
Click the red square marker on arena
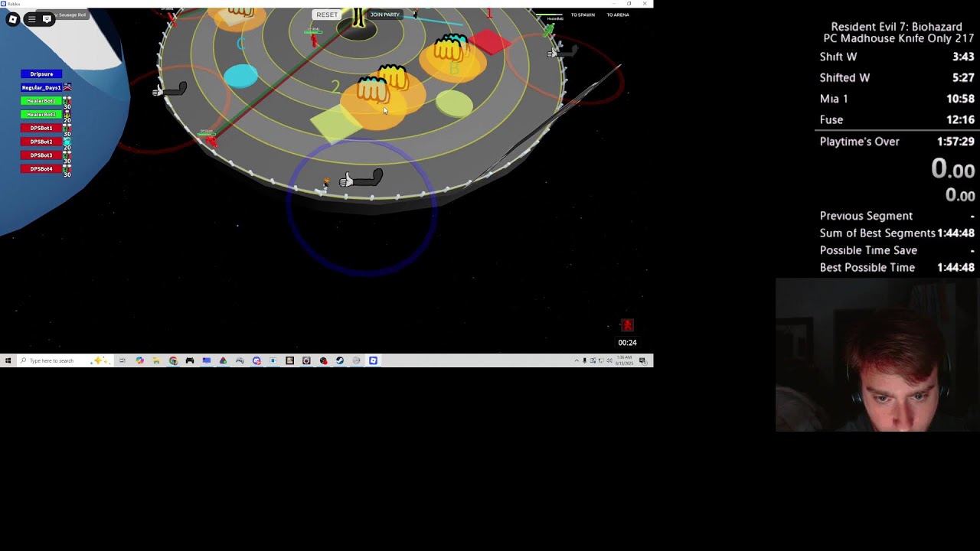pyautogui.click(x=490, y=41)
